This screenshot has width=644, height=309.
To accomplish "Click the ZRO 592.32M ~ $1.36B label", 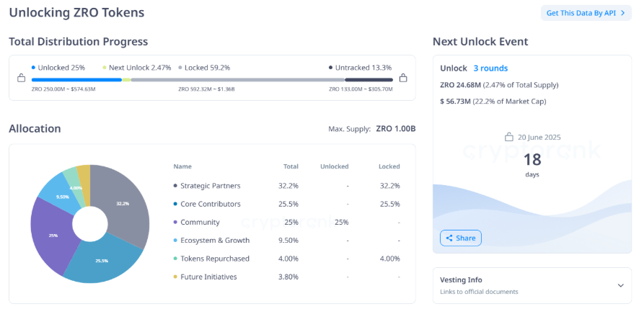I will (206, 89).
